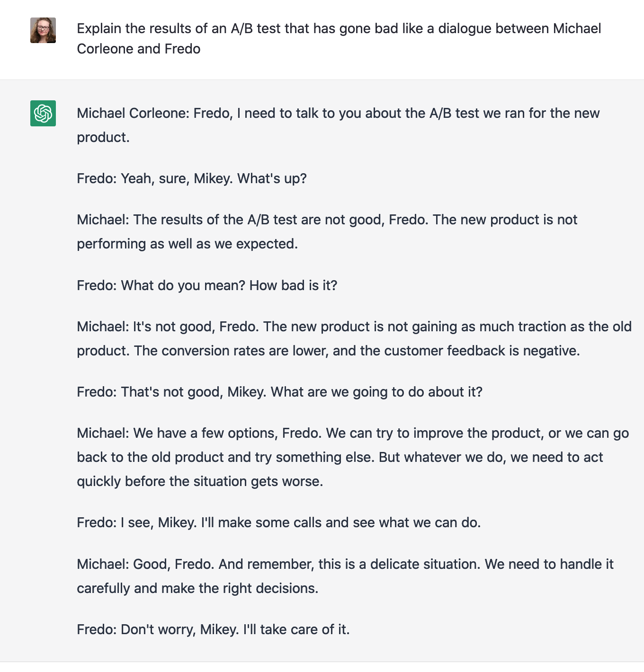Click the text 'quickly before the situation gets worse'

[x=200, y=481]
